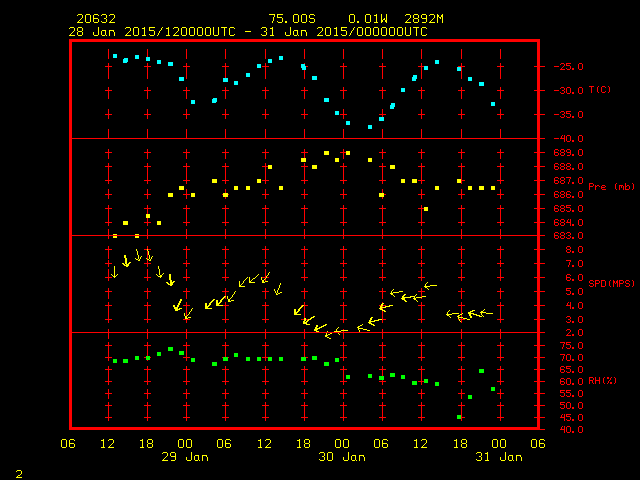The height and width of the screenshot is (480, 640).
Task: Click the 70.0 humidity tick value
Action: pyautogui.click(x=571, y=358)
